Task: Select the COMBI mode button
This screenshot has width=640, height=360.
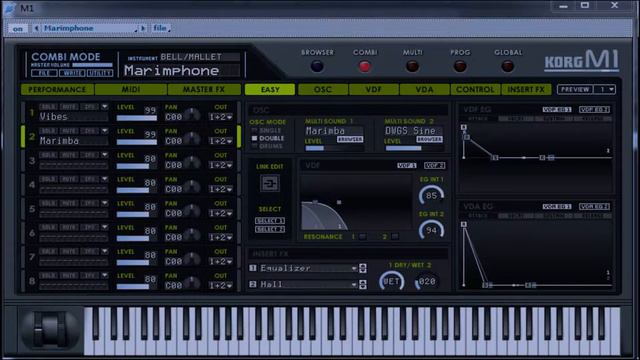Action: coord(364,66)
